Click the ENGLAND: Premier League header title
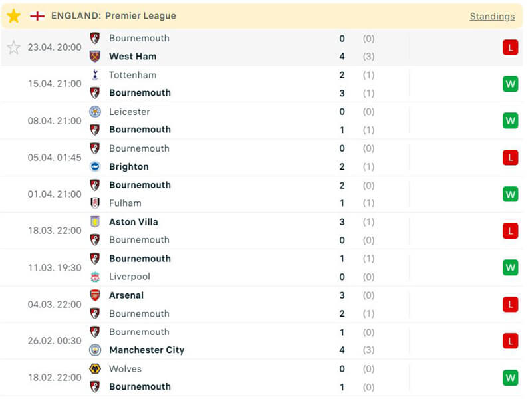532x399 pixels. pyautogui.click(x=114, y=16)
